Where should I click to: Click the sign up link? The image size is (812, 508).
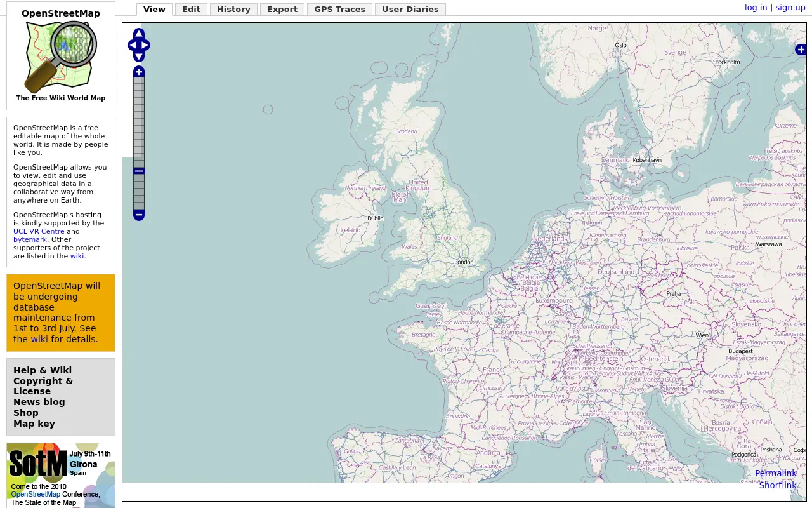click(x=790, y=7)
